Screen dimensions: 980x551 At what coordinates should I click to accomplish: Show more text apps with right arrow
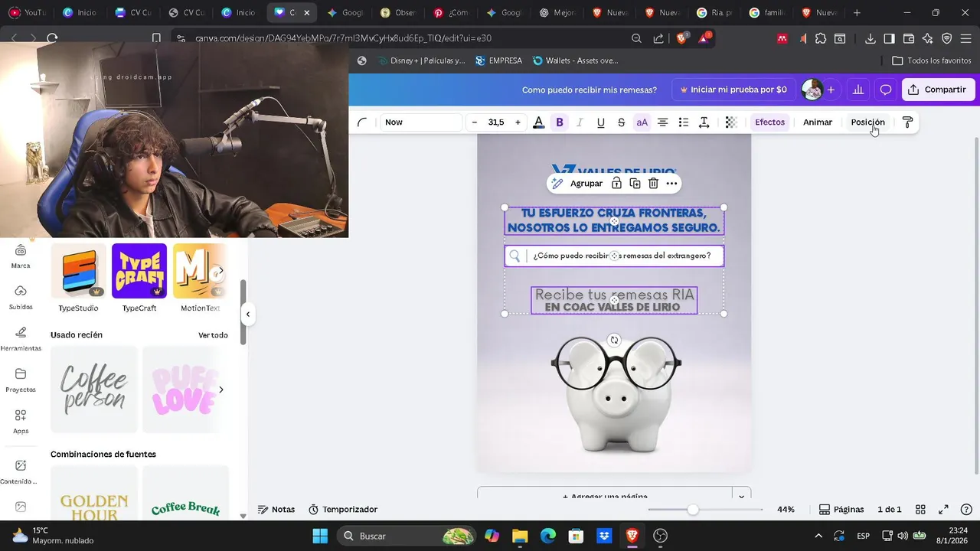[220, 271]
